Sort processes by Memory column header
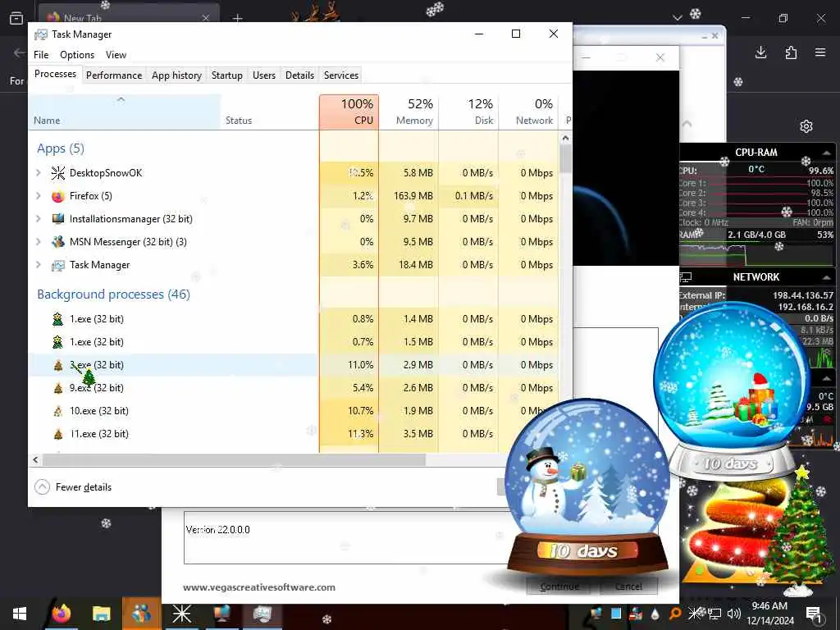Viewport: 840px width, 630px height. (409, 112)
